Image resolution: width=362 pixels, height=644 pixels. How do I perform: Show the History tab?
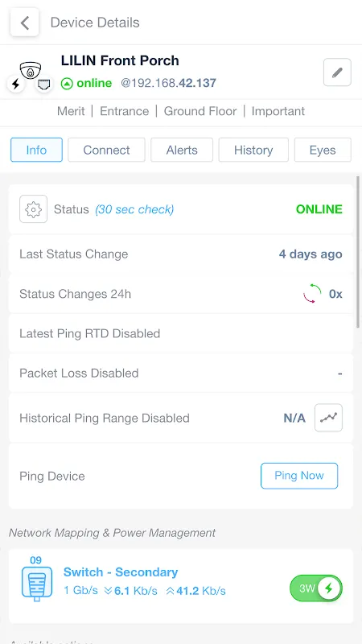point(253,150)
